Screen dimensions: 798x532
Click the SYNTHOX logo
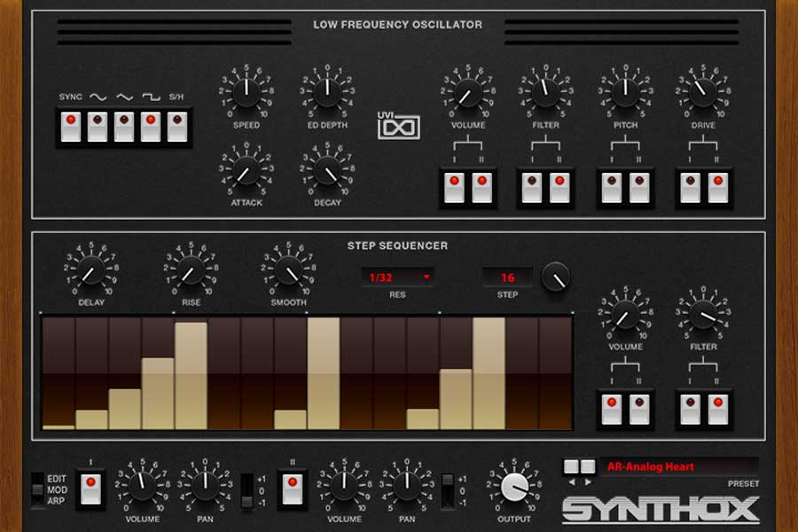[661, 510]
